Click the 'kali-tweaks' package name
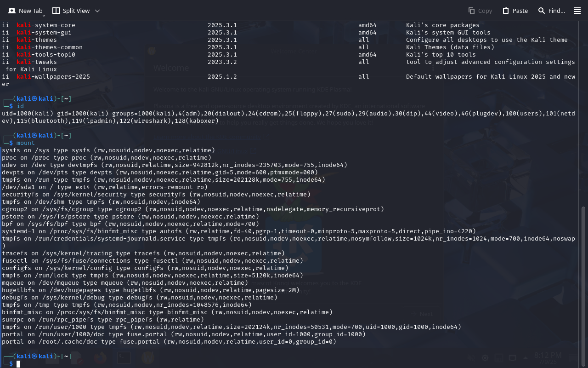This screenshot has height=368, width=588. pos(37,62)
